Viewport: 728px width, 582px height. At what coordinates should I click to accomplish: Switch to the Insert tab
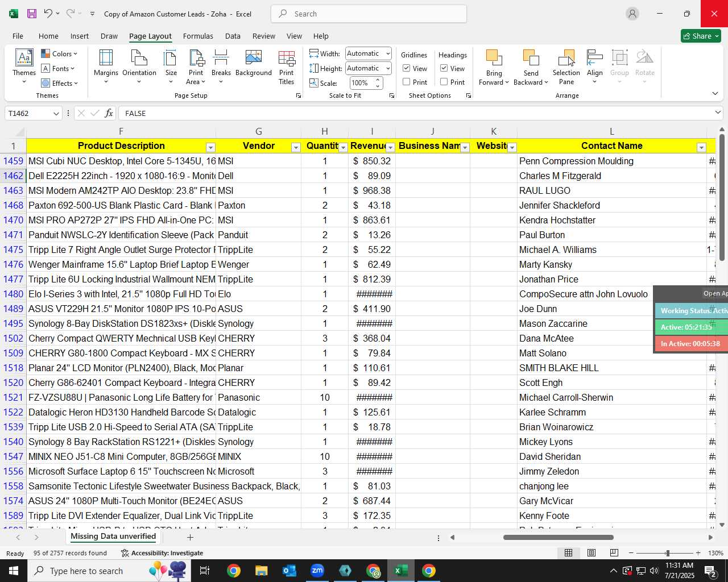[x=80, y=36]
